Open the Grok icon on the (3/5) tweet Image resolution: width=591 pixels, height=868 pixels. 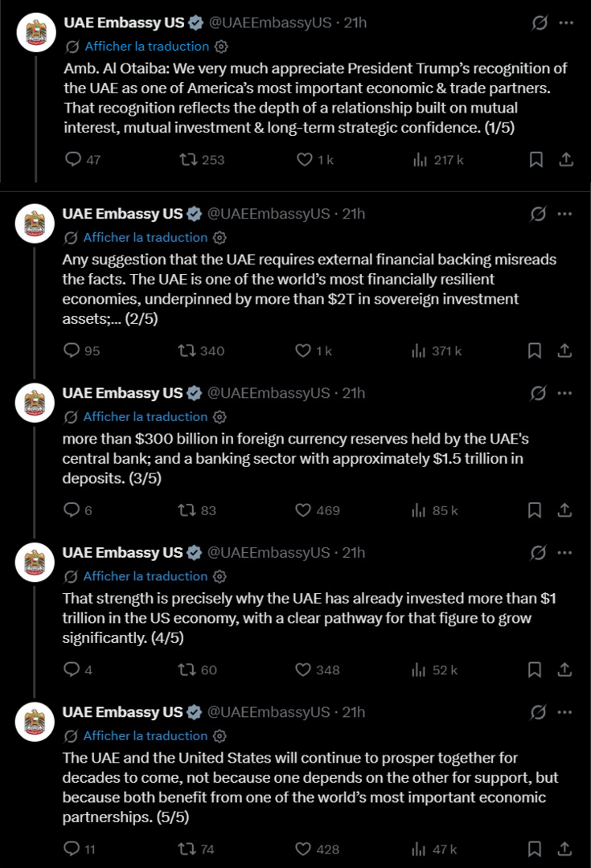(539, 393)
